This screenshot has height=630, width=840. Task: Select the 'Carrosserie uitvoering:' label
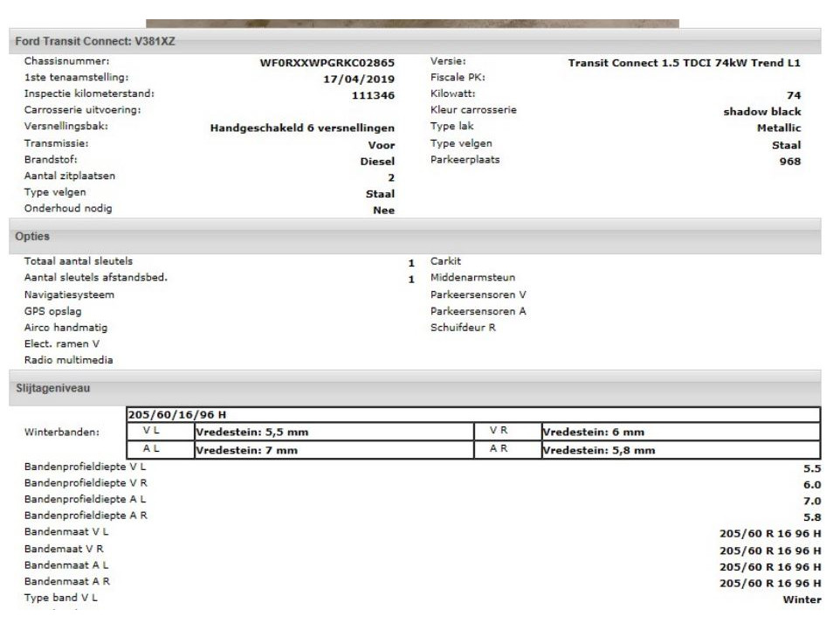pyautogui.click(x=82, y=110)
